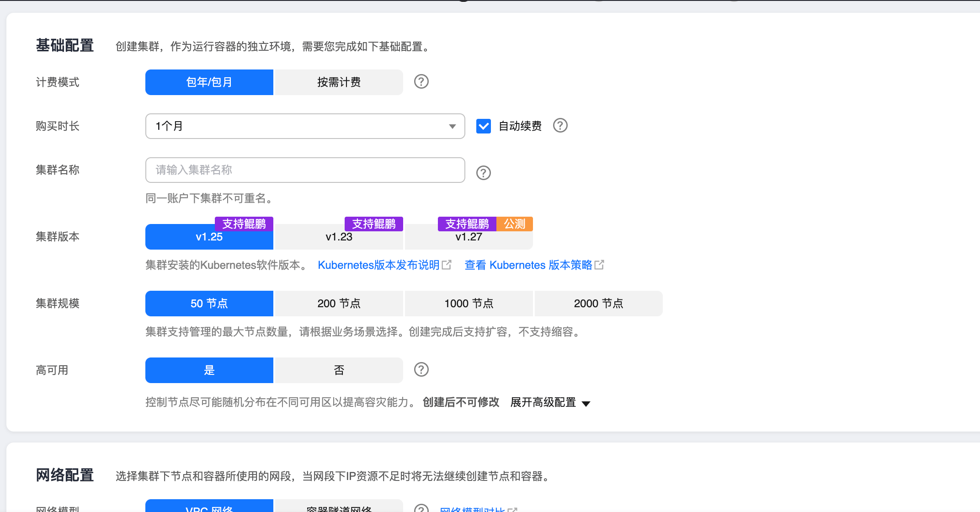
Task: Open the help tip beside 网络模型
Action: tap(421, 509)
